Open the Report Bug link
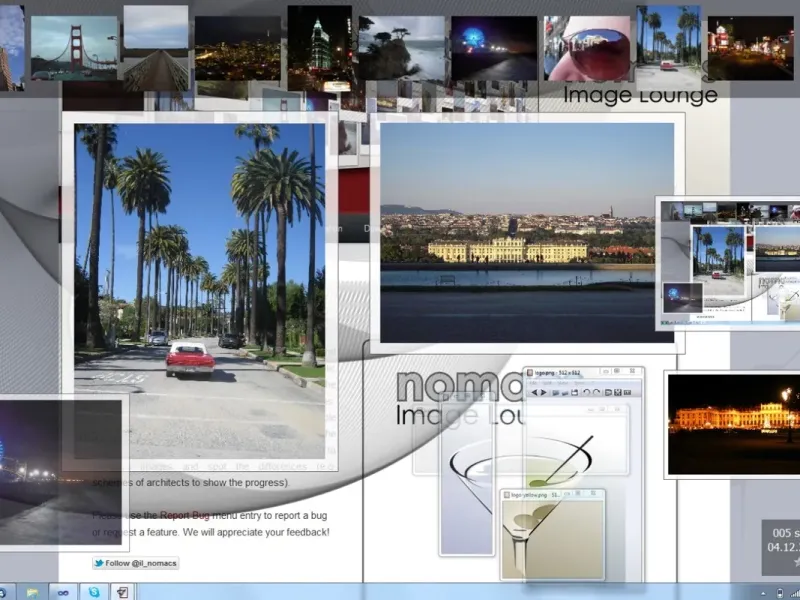This screenshot has height=600, width=800. [185, 515]
